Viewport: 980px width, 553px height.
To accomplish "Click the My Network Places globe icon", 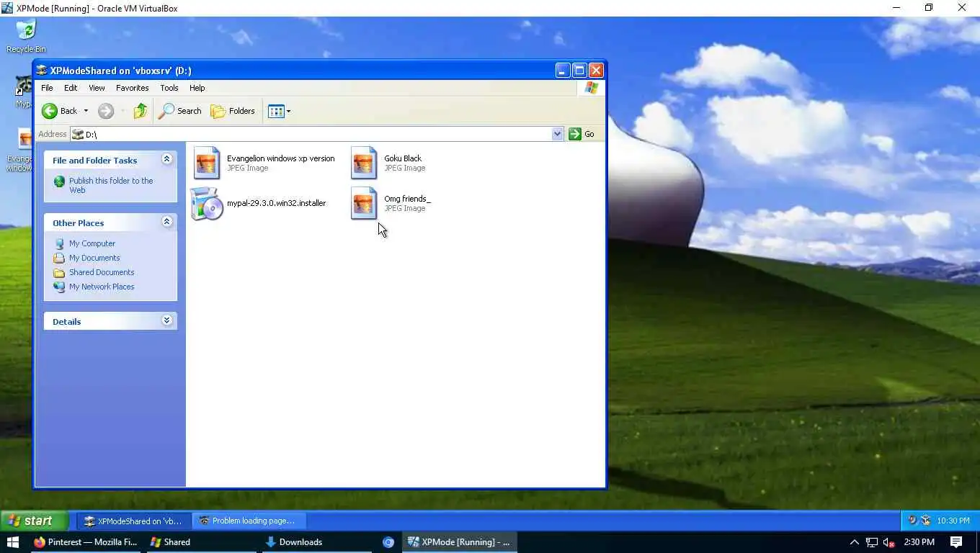I will [59, 287].
